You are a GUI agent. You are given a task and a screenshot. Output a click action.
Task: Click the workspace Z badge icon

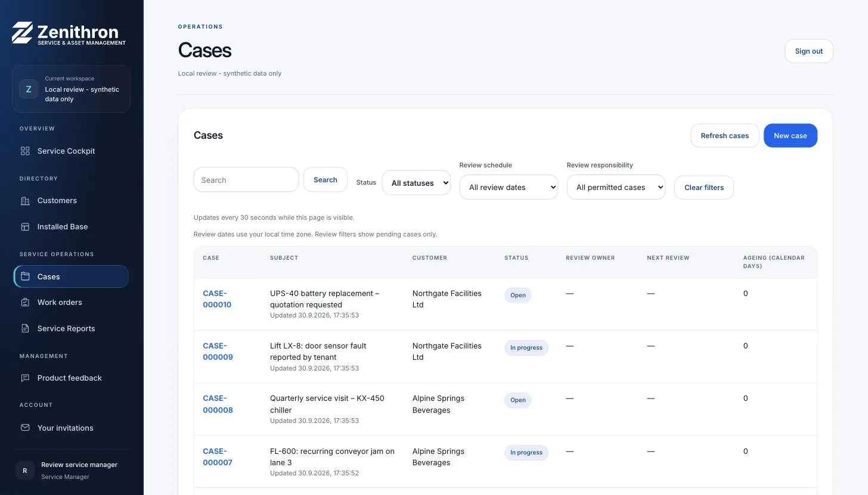(x=29, y=89)
